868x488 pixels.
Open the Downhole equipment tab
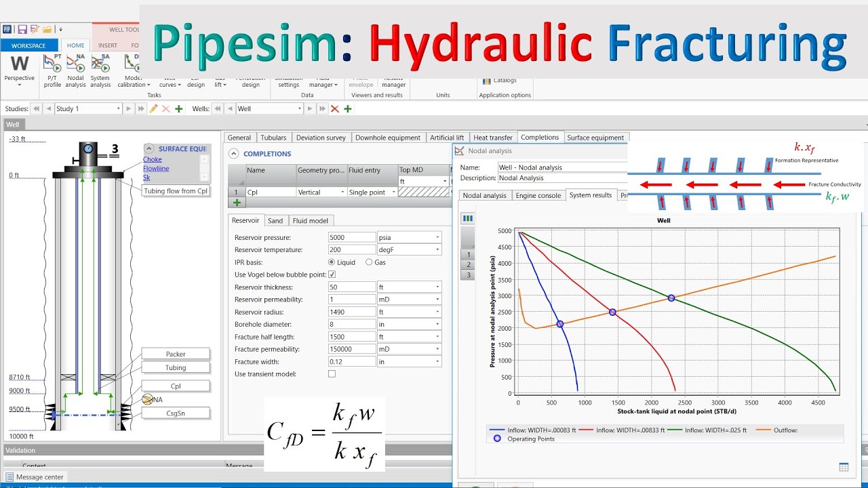pos(388,138)
